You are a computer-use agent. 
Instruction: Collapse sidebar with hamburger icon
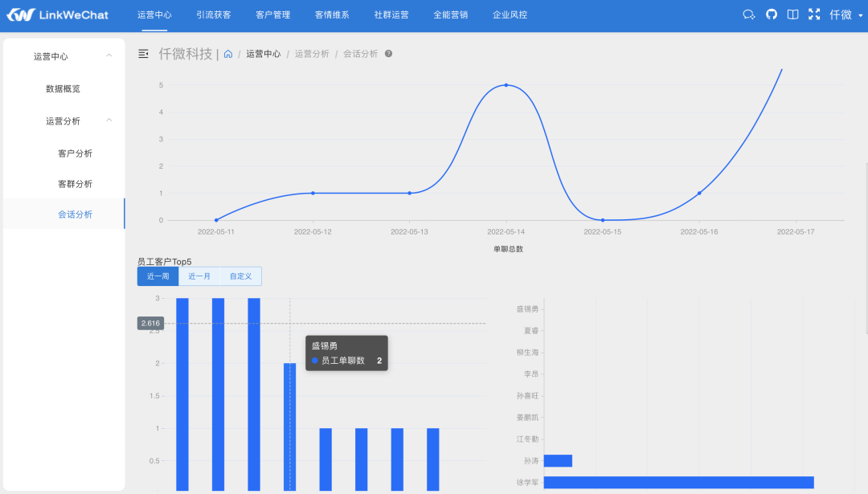pos(143,54)
